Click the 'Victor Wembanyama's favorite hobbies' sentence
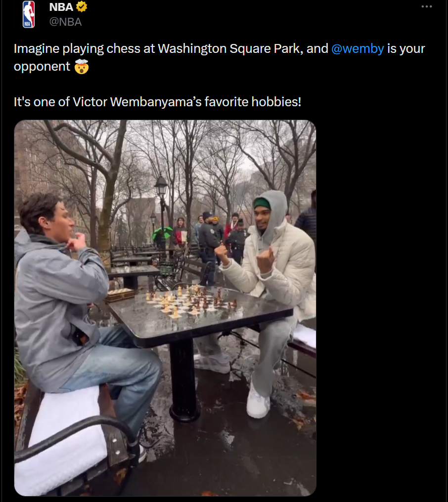This screenshot has height=502, width=448. pos(157,102)
